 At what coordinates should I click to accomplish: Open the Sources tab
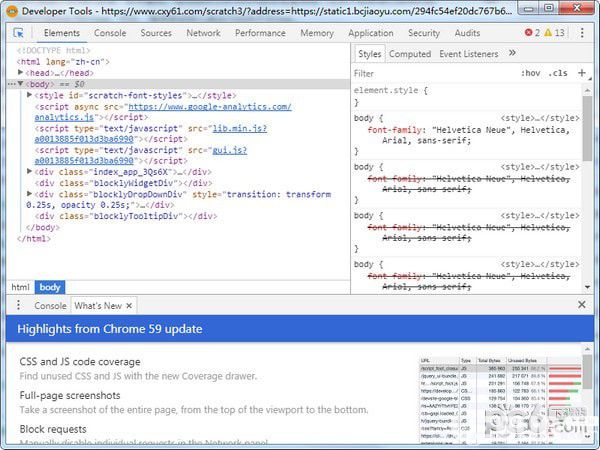(156, 33)
